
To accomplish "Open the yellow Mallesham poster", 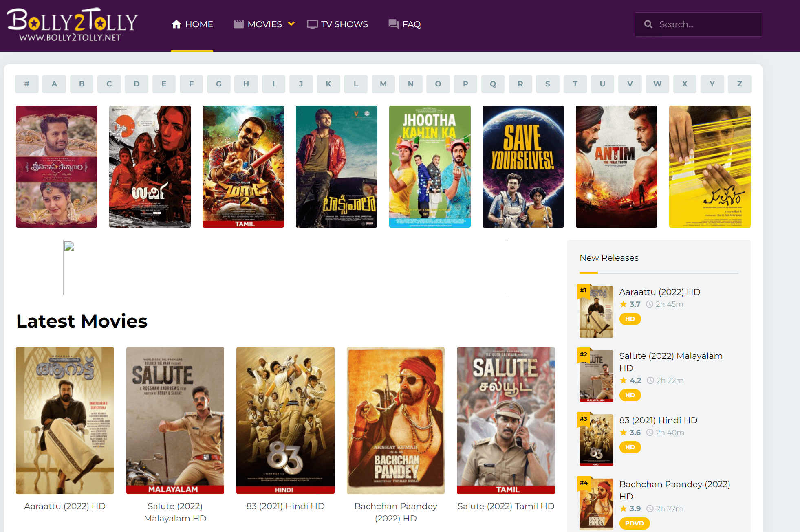I will coord(710,167).
